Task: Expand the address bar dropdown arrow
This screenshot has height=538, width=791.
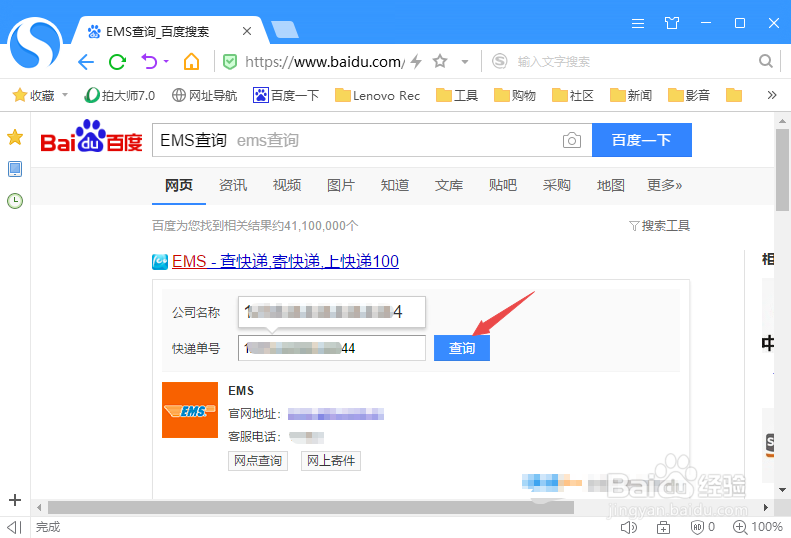Action: click(465, 62)
